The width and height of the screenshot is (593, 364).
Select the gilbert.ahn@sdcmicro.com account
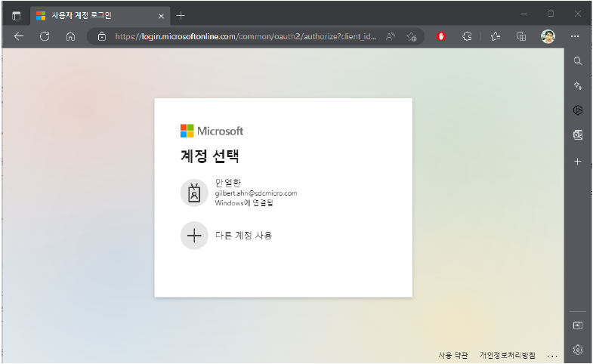click(255, 193)
